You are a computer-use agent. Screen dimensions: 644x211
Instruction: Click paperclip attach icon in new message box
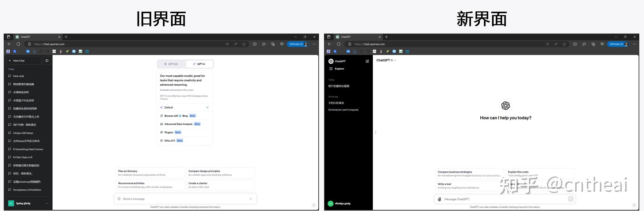click(439, 199)
